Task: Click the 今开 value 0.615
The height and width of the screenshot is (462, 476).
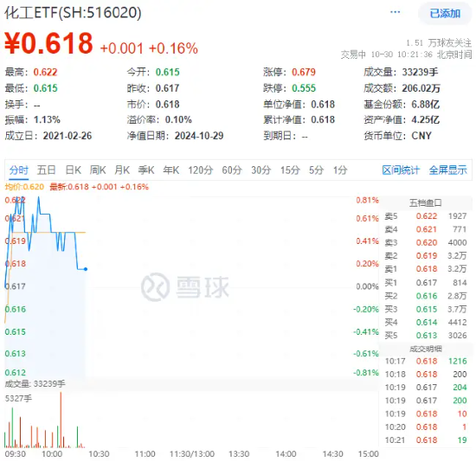Action: (168, 73)
